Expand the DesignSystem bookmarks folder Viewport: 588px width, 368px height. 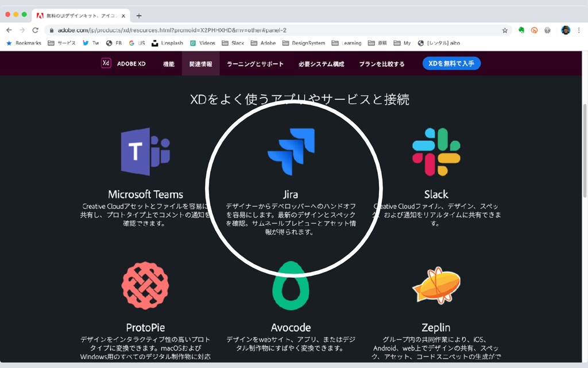pos(304,43)
